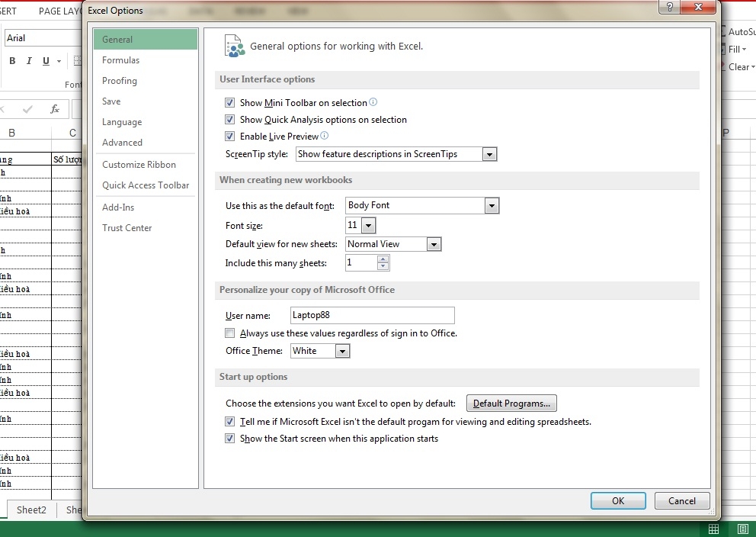The height and width of the screenshot is (537, 756).
Task: Switch to Normal view in status bar
Action: pos(713,529)
